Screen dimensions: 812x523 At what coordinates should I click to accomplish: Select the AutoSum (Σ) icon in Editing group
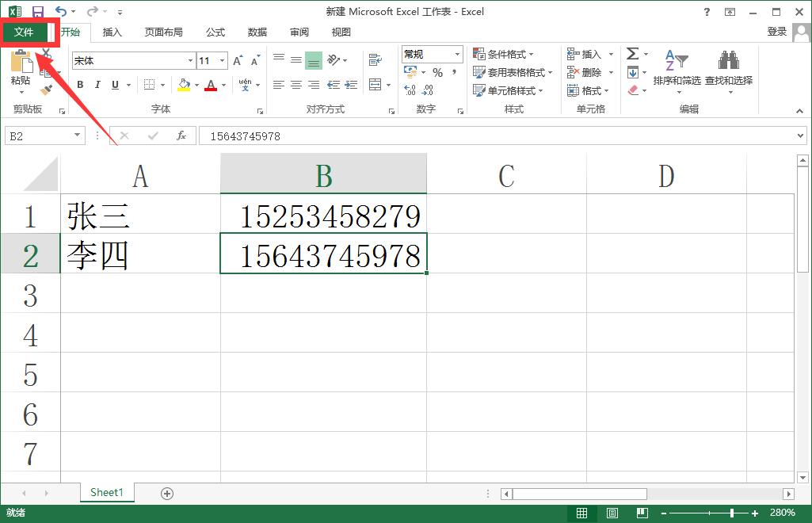(634, 54)
